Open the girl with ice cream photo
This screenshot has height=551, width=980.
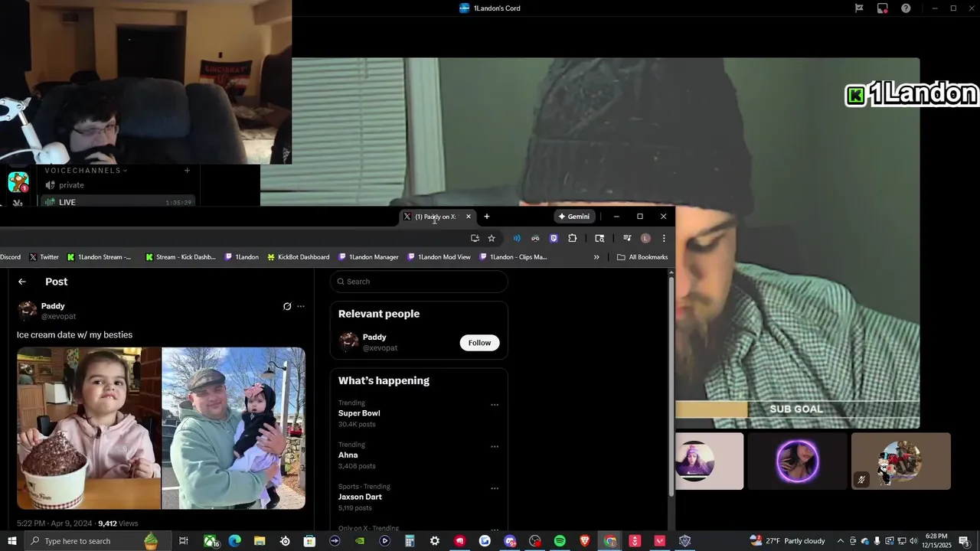[x=89, y=429]
